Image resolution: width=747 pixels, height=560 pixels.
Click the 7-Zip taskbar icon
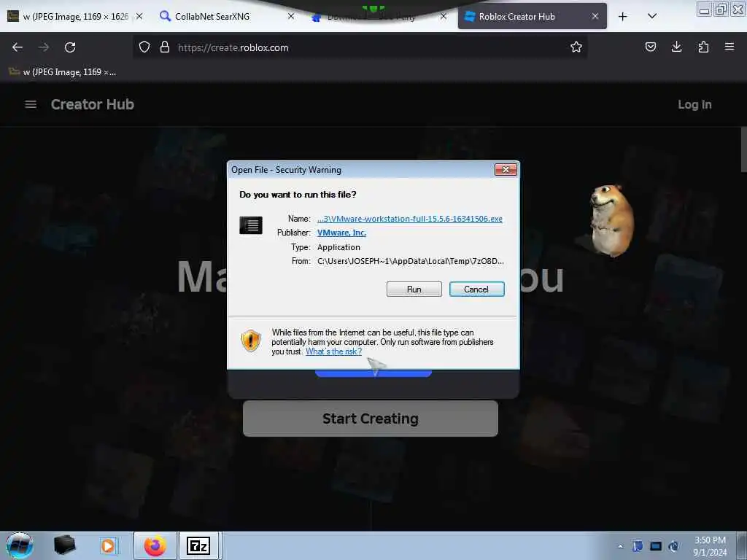[x=198, y=545]
